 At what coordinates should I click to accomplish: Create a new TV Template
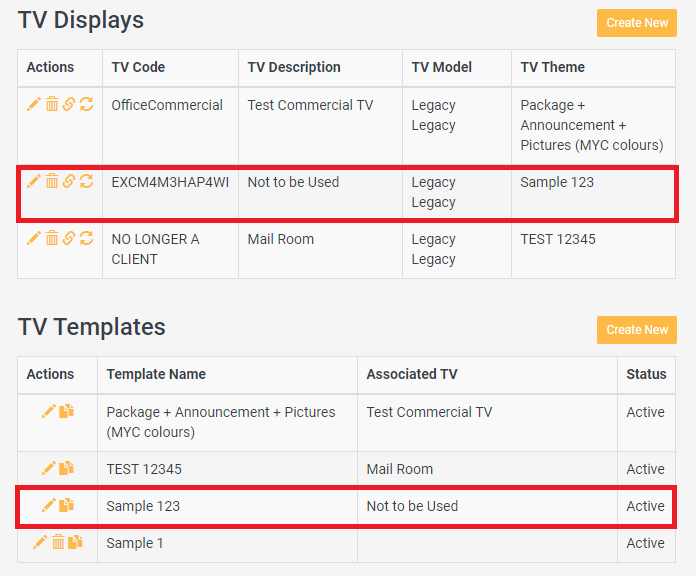click(637, 330)
